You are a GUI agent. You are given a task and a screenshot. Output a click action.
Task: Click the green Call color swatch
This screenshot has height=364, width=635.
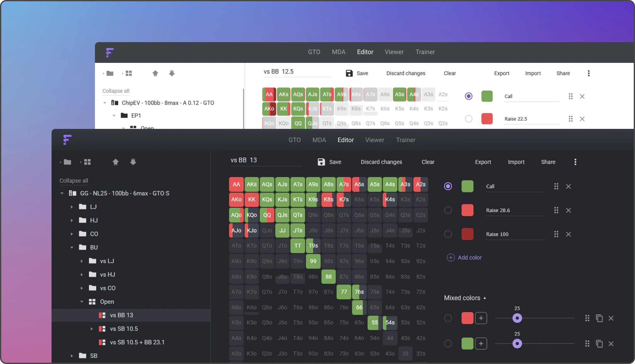tap(467, 186)
